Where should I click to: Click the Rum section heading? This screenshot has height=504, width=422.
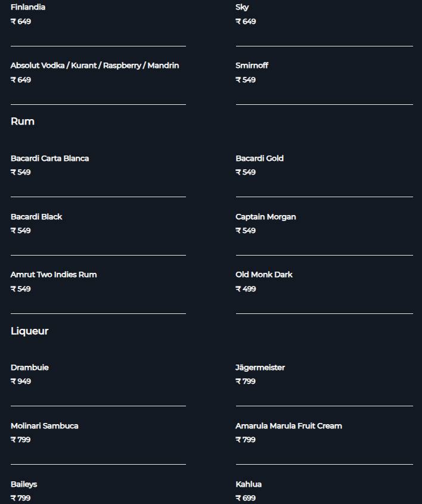pyautogui.click(x=23, y=122)
